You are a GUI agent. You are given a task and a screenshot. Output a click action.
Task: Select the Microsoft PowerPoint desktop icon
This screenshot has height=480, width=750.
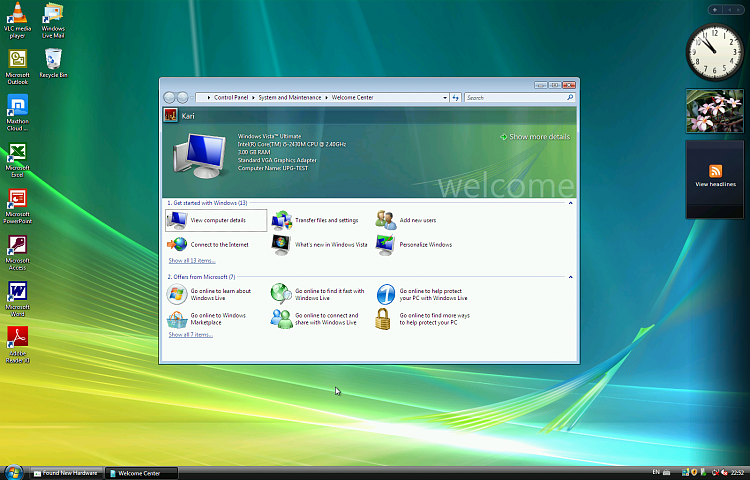18,206
